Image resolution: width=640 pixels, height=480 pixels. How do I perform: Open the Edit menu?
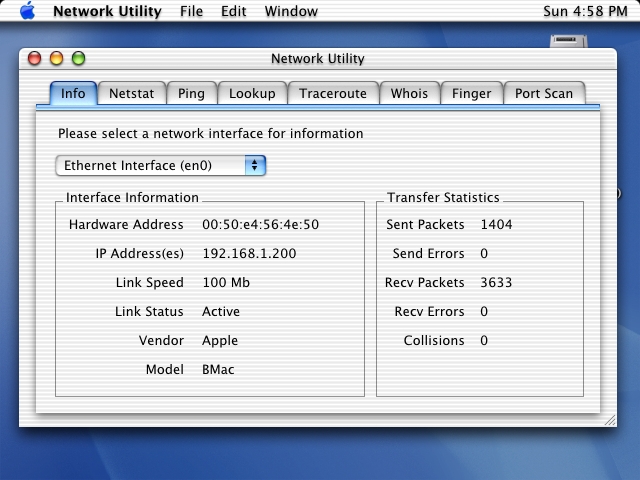233,11
